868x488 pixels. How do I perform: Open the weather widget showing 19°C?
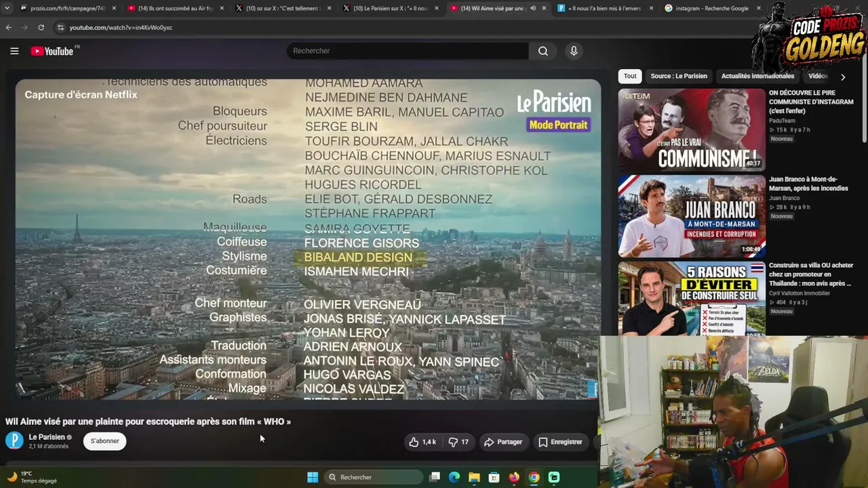(32, 477)
